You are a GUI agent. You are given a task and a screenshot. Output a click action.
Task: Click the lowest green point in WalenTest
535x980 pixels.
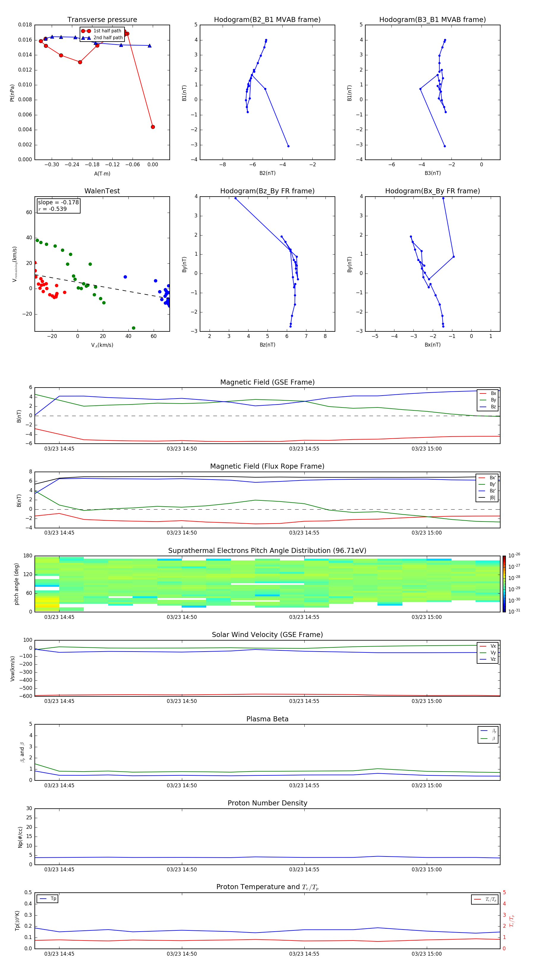[133, 328]
